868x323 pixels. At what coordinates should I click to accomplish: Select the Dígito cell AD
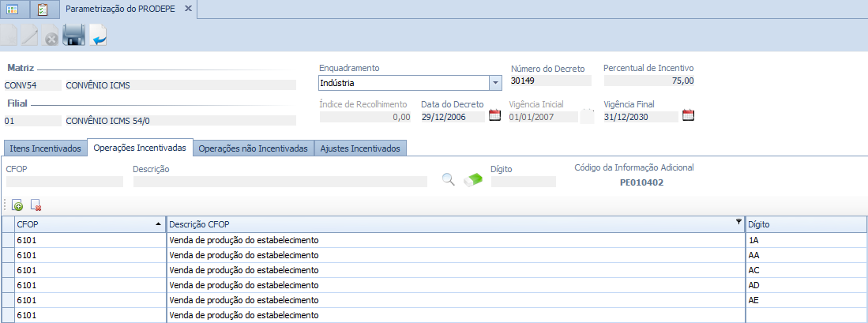click(x=806, y=285)
